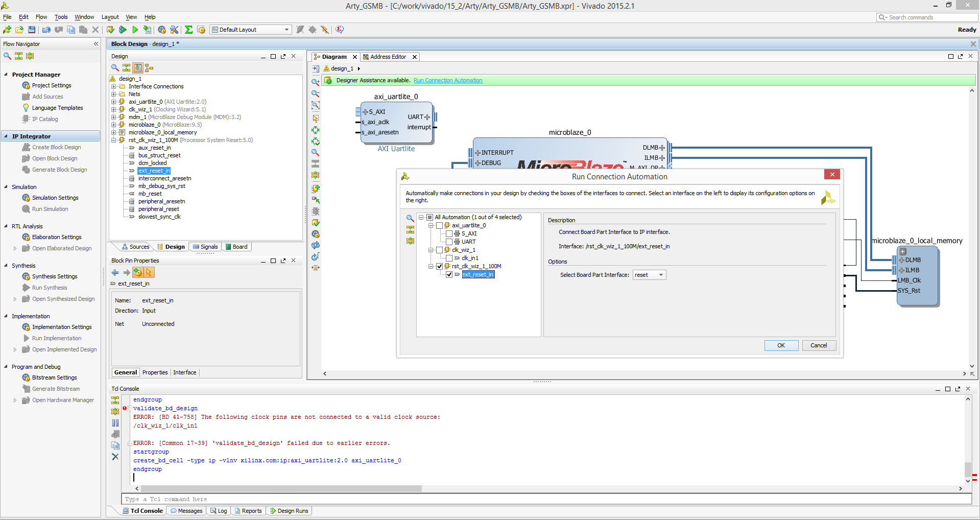Expand the microblaze_0 tree node

[114, 125]
